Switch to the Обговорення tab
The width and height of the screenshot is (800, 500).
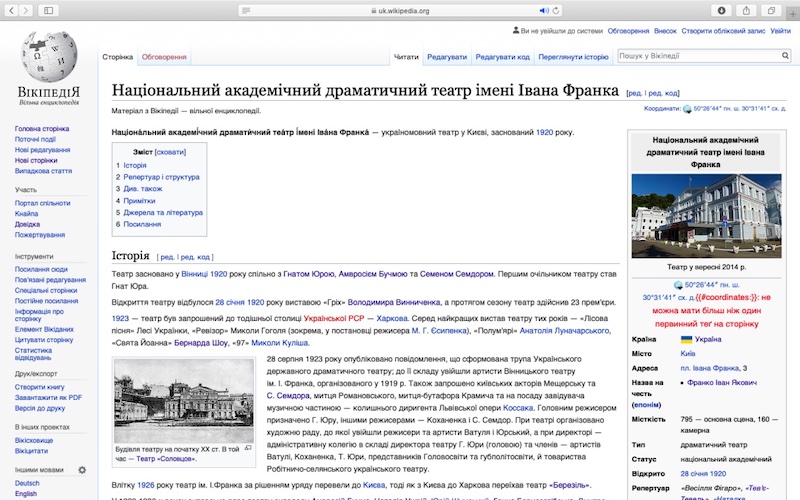[x=164, y=57]
